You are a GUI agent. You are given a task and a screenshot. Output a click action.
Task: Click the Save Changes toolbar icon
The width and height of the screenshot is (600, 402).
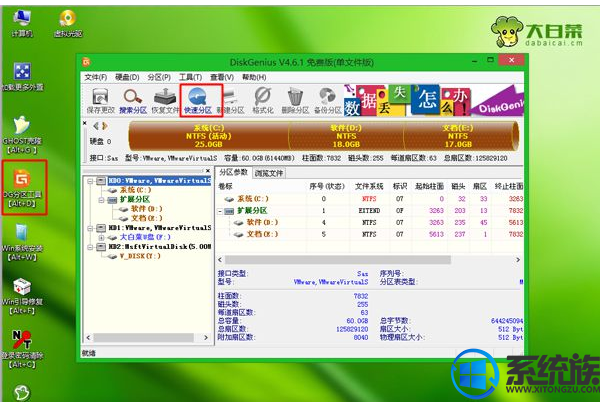tap(100, 100)
